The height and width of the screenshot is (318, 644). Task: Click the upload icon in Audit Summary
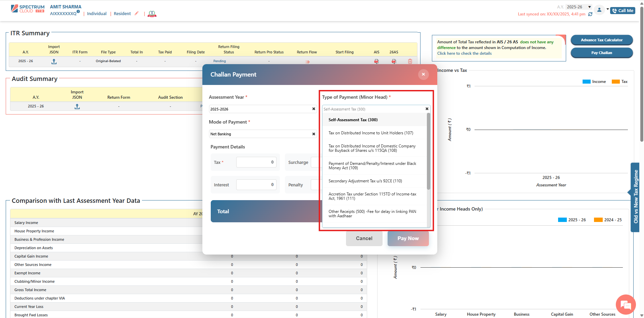[x=77, y=106]
